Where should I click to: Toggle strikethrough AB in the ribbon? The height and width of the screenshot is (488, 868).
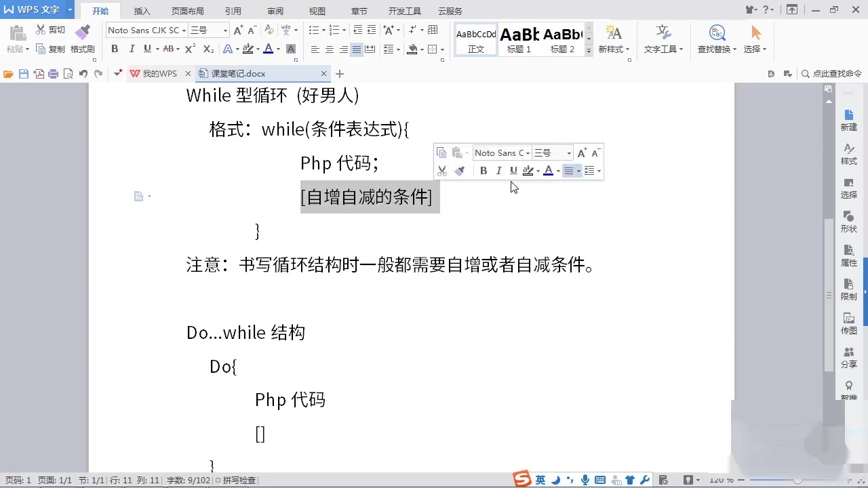click(168, 49)
